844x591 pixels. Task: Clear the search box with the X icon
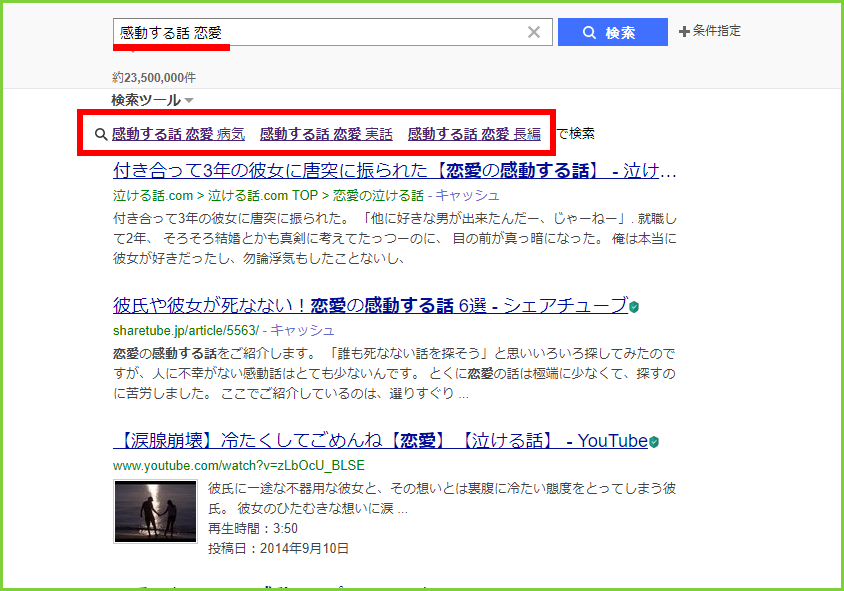(534, 32)
